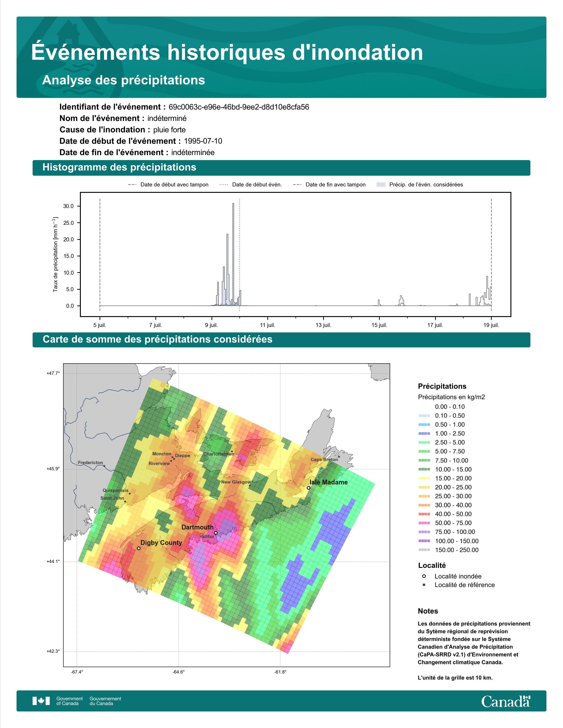Click the 50.00 - 75.00 pink legend swatch
The height and width of the screenshot is (728, 563).
coord(424,523)
